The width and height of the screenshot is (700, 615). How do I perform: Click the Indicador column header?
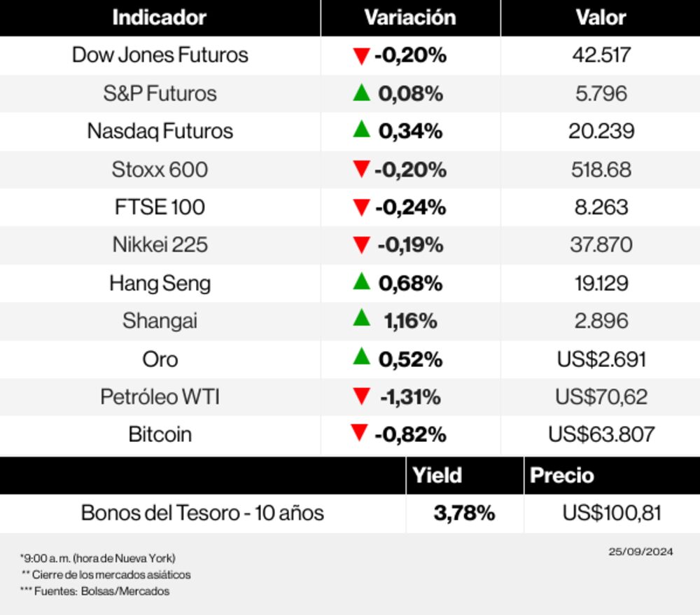point(160,18)
